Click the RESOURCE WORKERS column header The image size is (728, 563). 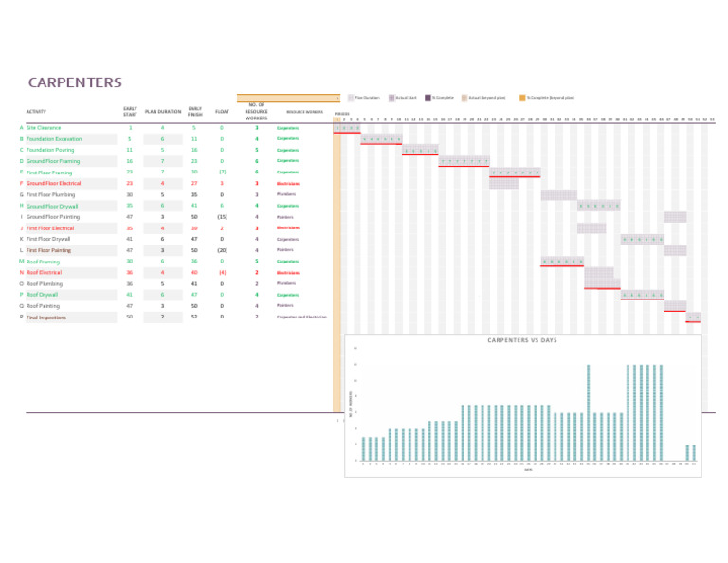(304, 112)
